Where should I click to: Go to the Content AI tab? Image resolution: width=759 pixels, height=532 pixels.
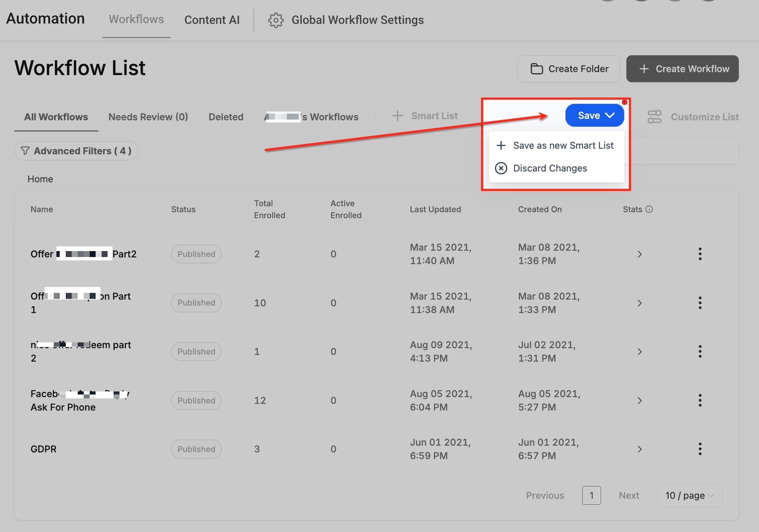tap(212, 20)
